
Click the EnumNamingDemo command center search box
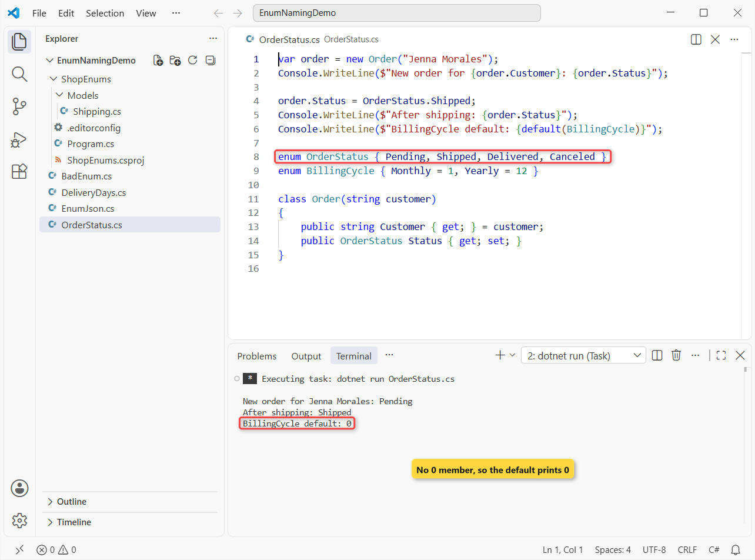click(396, 13)
